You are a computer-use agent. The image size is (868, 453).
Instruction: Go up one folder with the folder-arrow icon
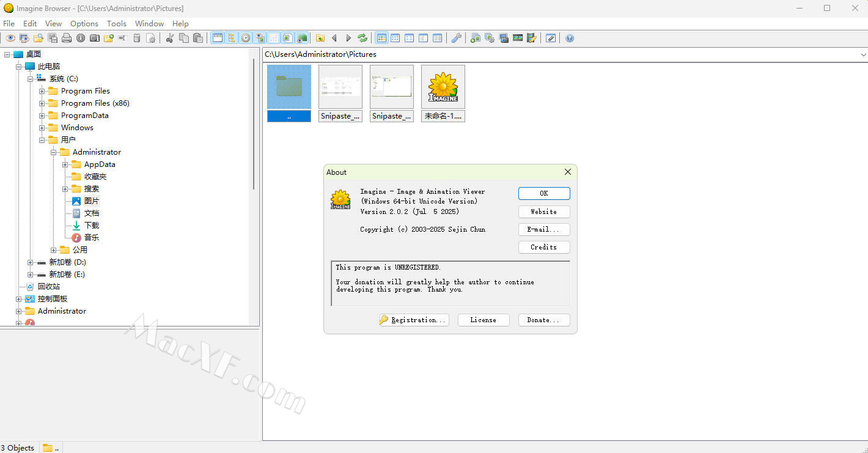click(x=320, y=38)
